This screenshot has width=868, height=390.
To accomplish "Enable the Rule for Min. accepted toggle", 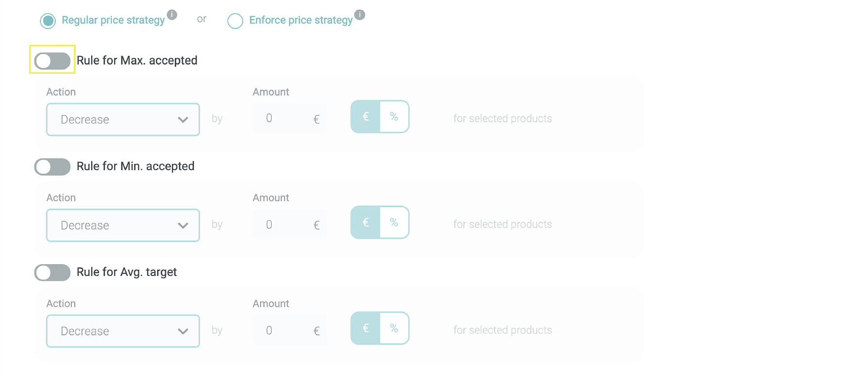I will tap(52, 167).
